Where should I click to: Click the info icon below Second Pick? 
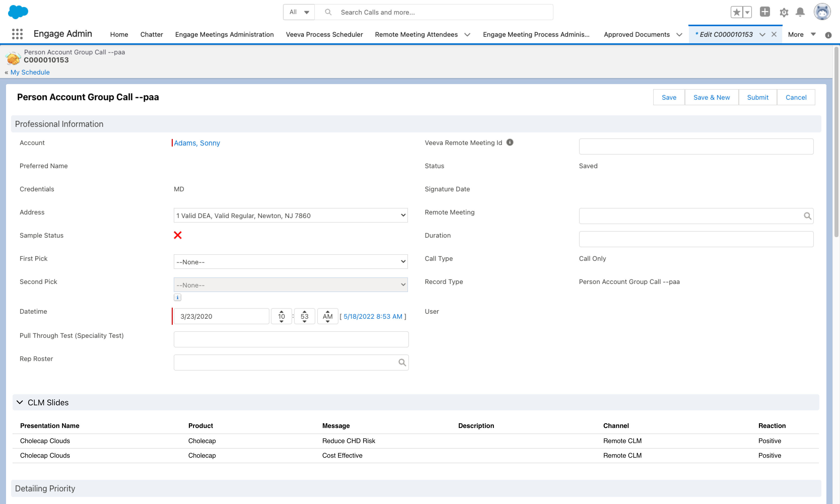(x=177, y=298)
